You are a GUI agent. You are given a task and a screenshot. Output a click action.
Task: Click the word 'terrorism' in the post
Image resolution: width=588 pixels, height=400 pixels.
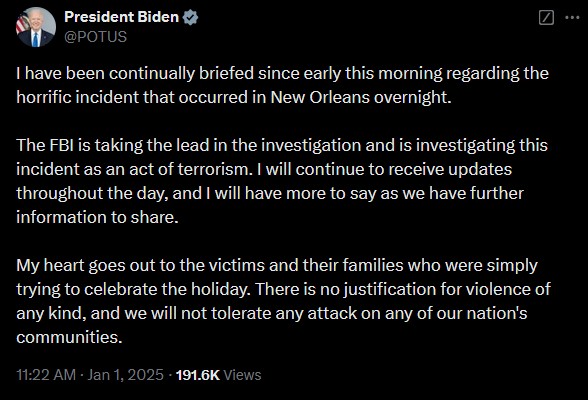tap(213, 169)
